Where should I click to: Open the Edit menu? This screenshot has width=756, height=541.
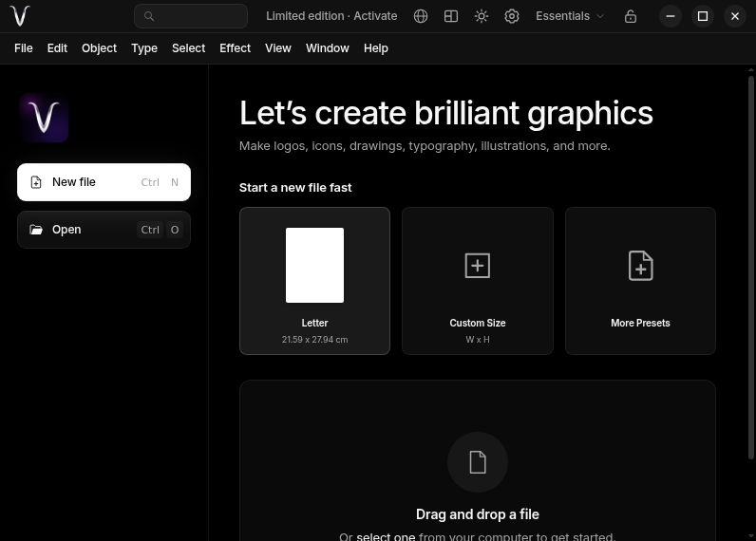(x=57, y=48)
